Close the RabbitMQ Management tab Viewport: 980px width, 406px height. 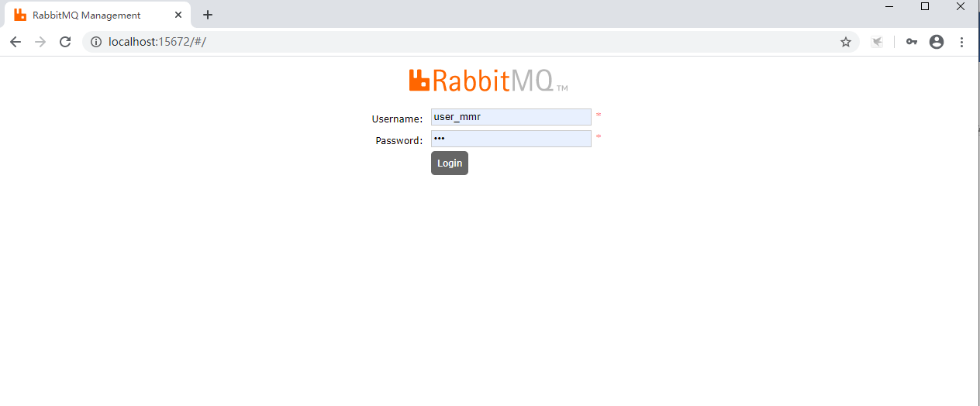click(x=178, y=15)
